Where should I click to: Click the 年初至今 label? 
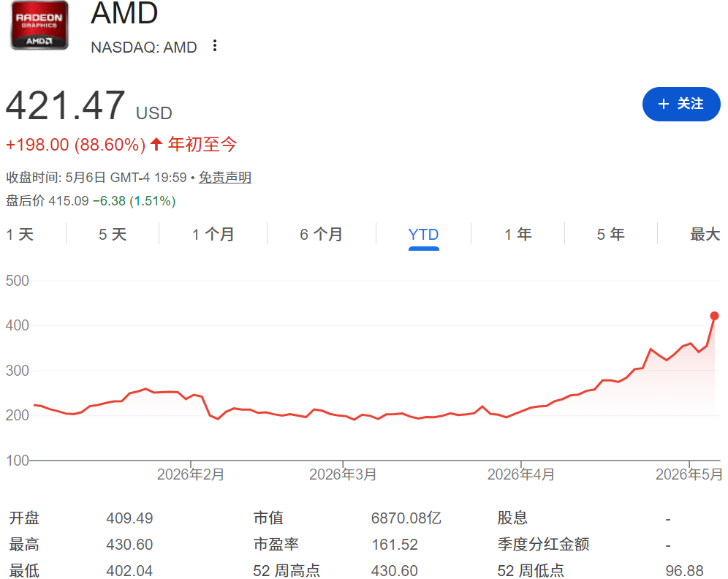pos(202,145)
